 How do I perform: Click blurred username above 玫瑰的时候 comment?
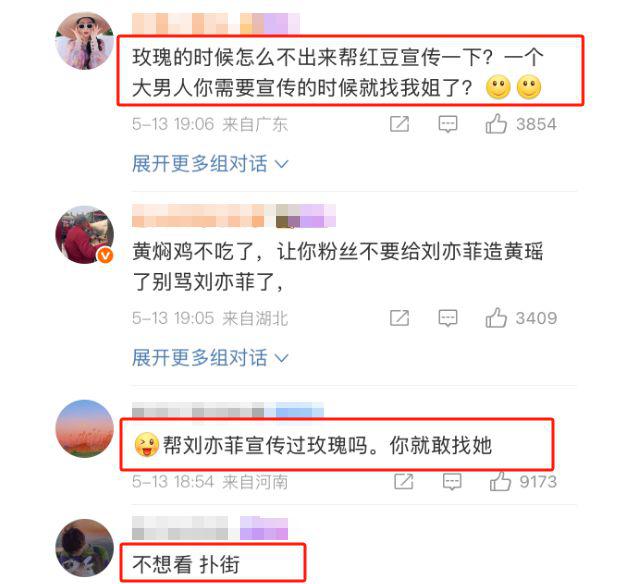[216, 23]
